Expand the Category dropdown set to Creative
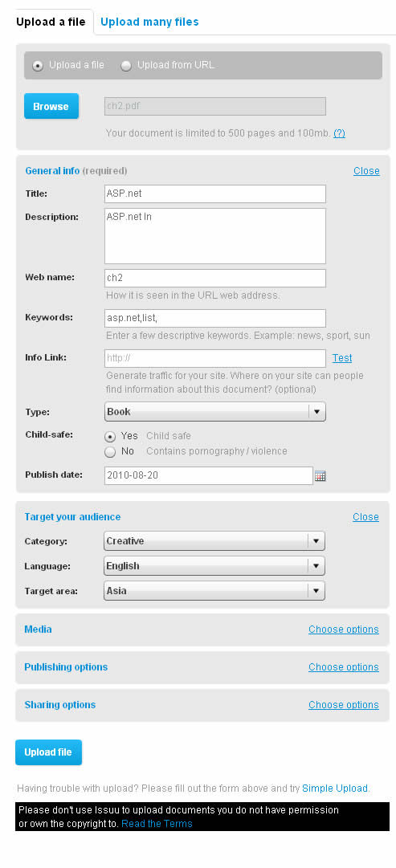The width and height of the screenshot is (396, 868). tap(214, 541)
